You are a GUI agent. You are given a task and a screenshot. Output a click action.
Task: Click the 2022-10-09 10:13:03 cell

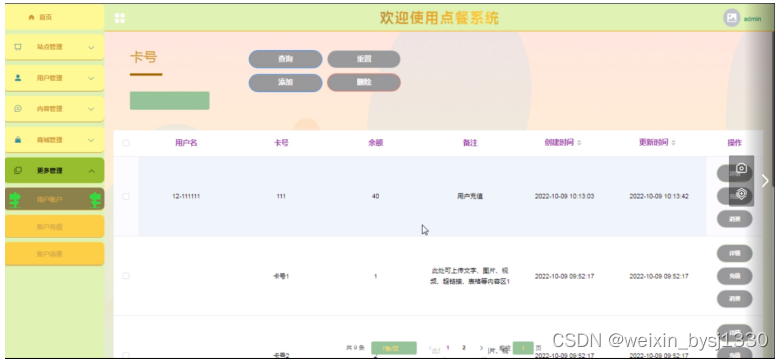[x=564, y=196]
